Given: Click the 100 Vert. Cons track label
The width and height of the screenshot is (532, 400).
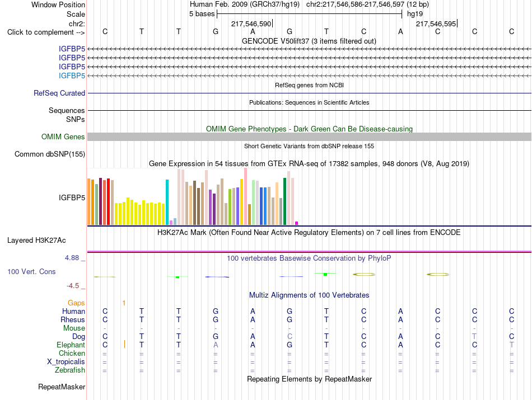Looking at the screenshot, I should [x=31, y=271].
